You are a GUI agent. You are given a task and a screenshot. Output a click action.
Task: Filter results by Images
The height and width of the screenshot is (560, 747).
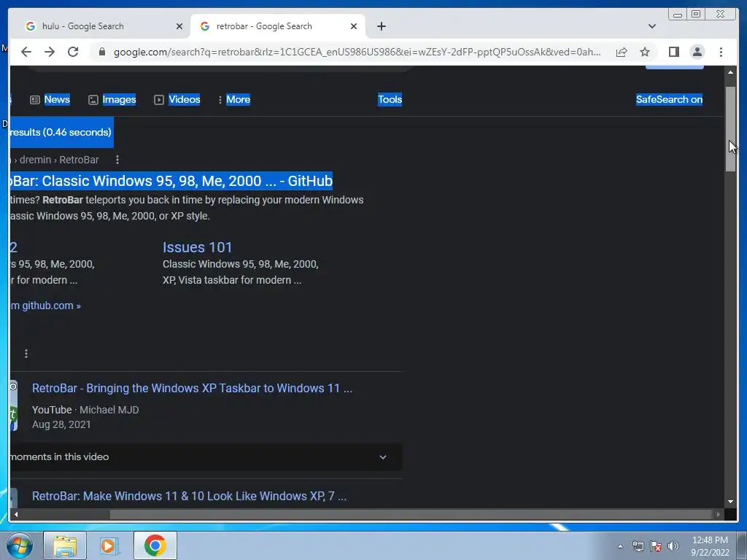(112, 99)
